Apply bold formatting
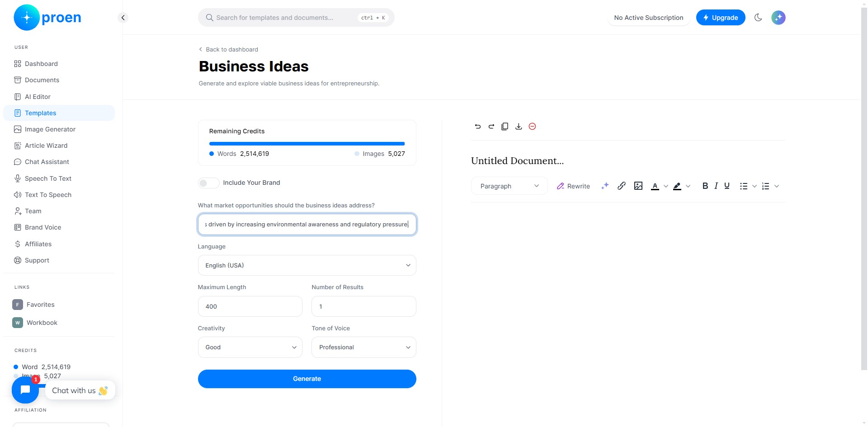 705,186
